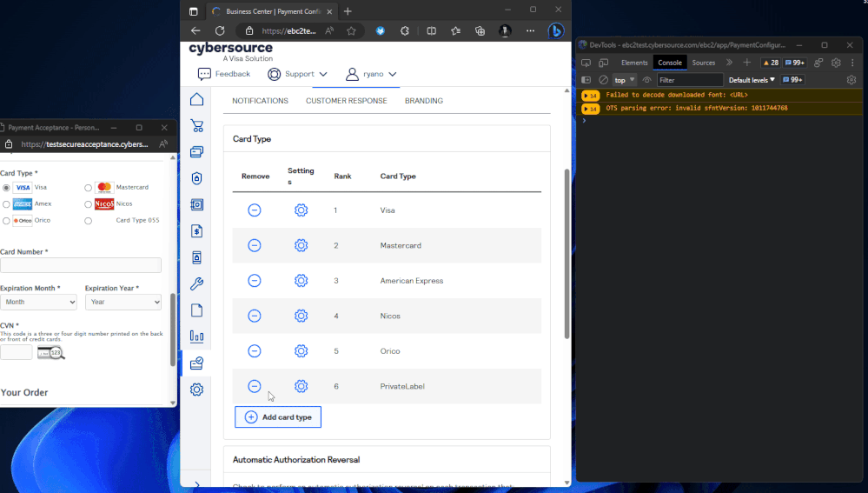The image size is (868, 493).
Task: Click the Card Number input field
Action: [x=81, y=265]
